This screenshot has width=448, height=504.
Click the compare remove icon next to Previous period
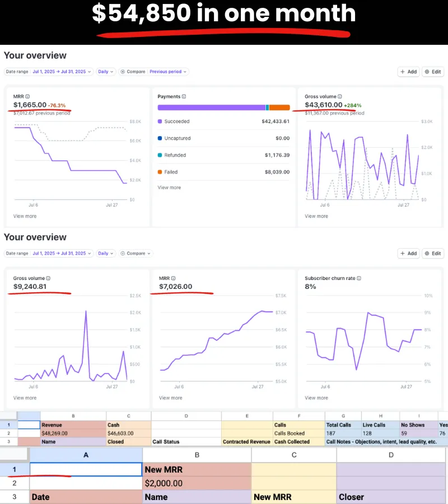point(123,72)
